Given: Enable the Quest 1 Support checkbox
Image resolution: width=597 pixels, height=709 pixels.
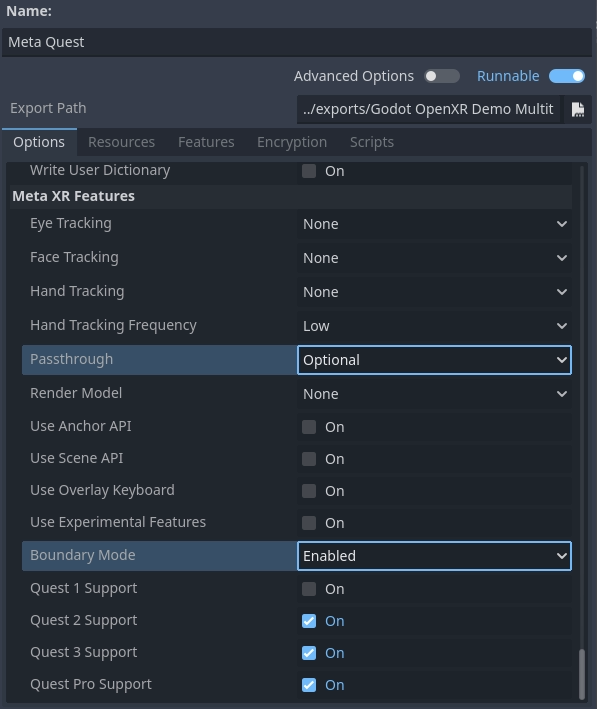Looking at the screenshot, I should 309,589.
